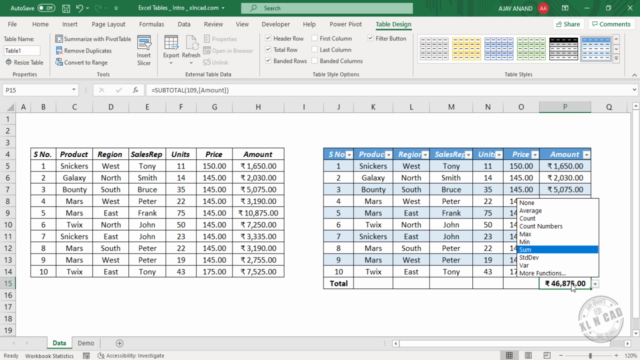640x360 pixels.
Task: Uncheck the Filter Button checkbox
Action: click(x=370, y=38)
